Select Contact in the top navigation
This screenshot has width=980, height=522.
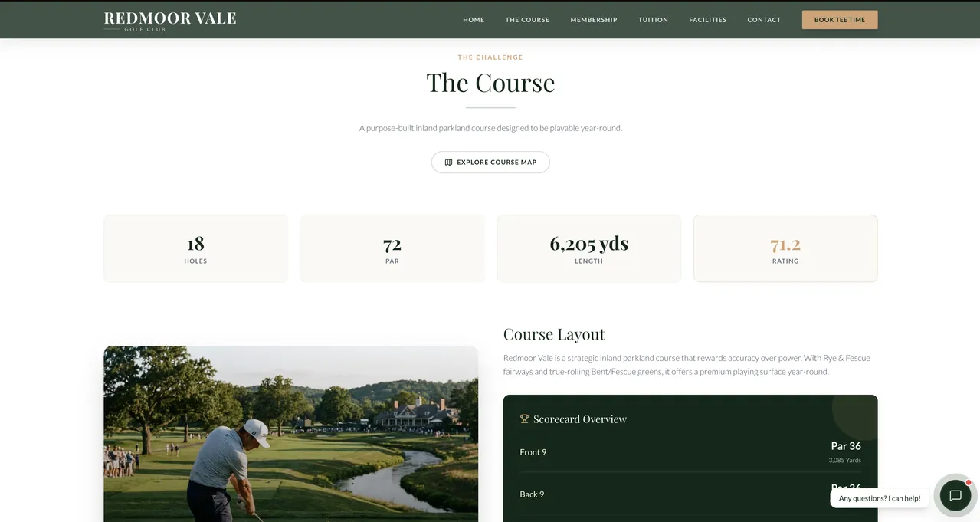click(764, 20)
